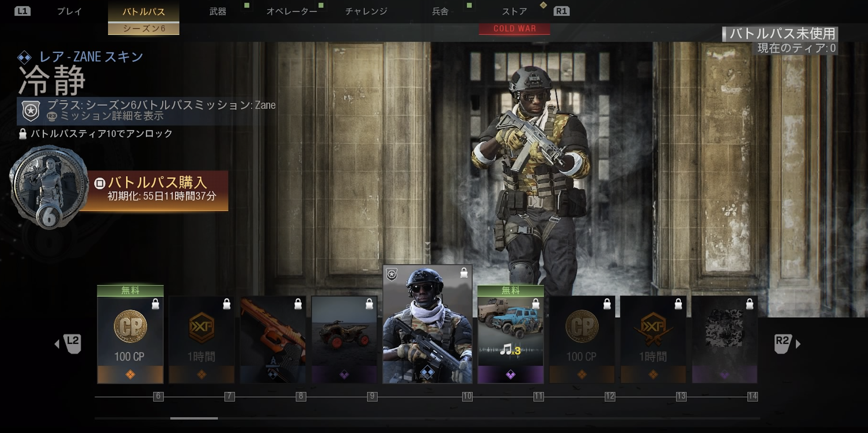Click the orange rarity diamond on tier 6
Viewport: 868px width, 433px height.
(130, 375)
